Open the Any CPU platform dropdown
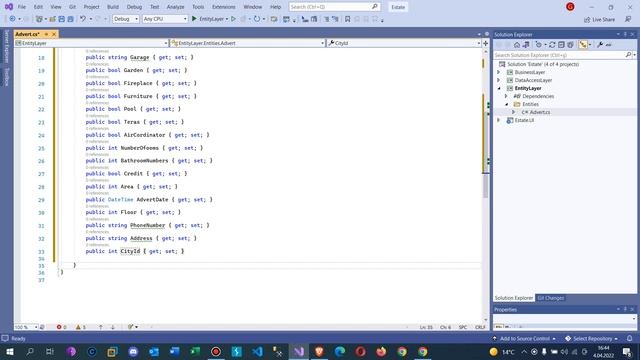Image resolution: width=640 pixels, height=360 pixels. 165,19
